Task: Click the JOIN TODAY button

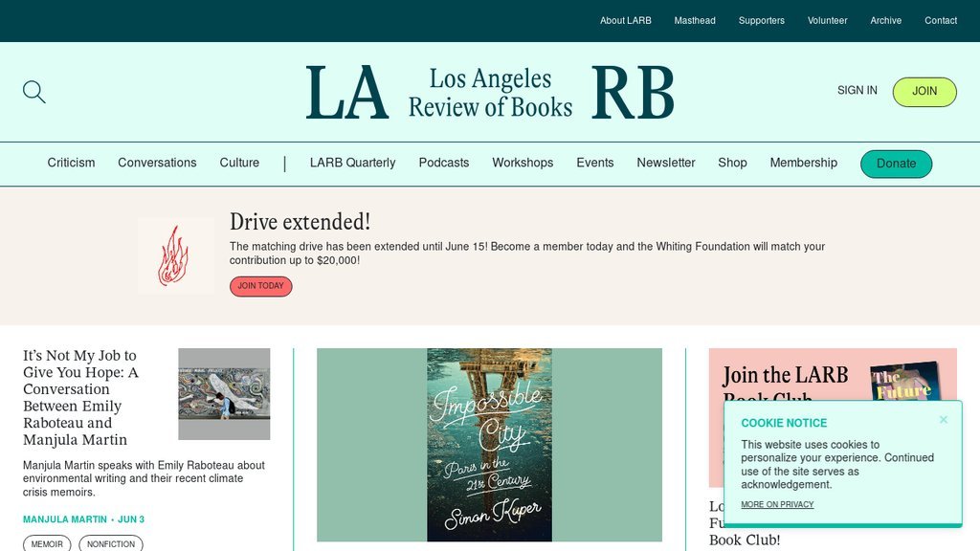Action: (x=260, y=286)
